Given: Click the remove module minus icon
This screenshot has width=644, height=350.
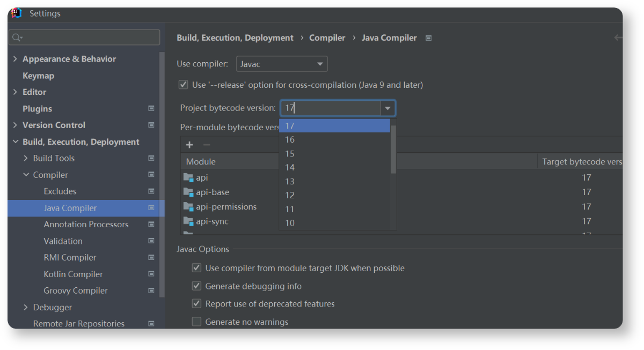Looking at the screenshot, I should pos(207,145).
